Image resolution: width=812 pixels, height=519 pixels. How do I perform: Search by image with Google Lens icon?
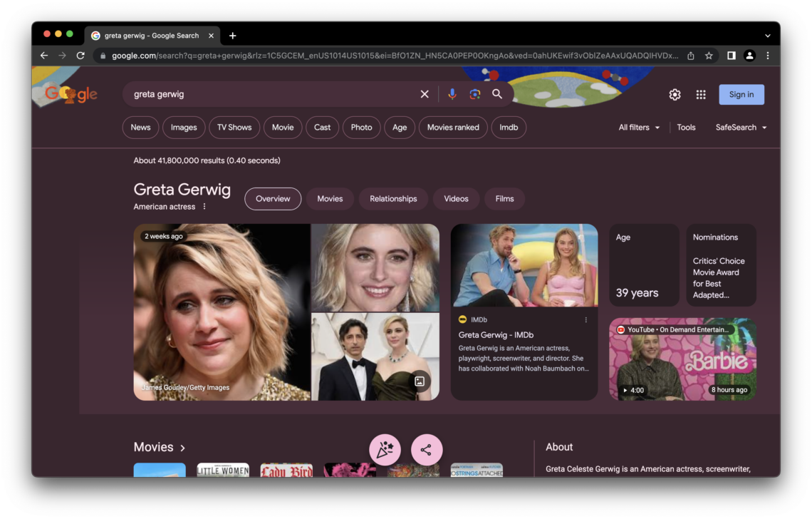click(475, 94)
